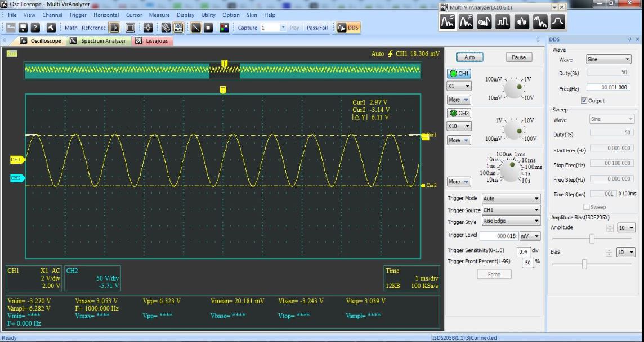
Task: Click the white square stop toolbar icon
Action: (208, 28)
